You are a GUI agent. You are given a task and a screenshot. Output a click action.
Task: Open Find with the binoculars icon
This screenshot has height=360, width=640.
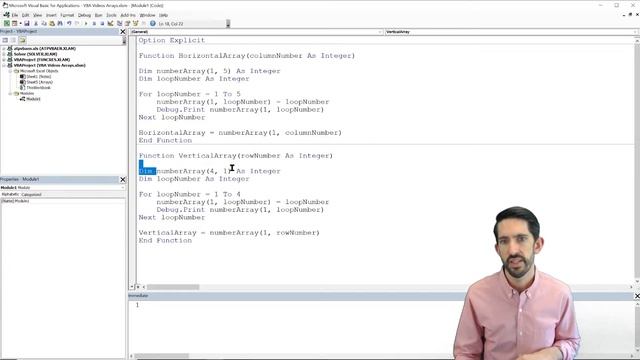coord(60,24)
